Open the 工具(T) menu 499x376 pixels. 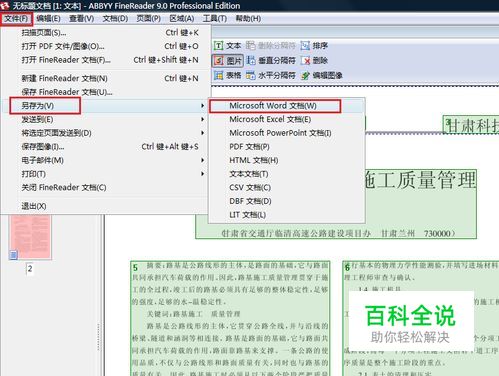click(215, 19)
